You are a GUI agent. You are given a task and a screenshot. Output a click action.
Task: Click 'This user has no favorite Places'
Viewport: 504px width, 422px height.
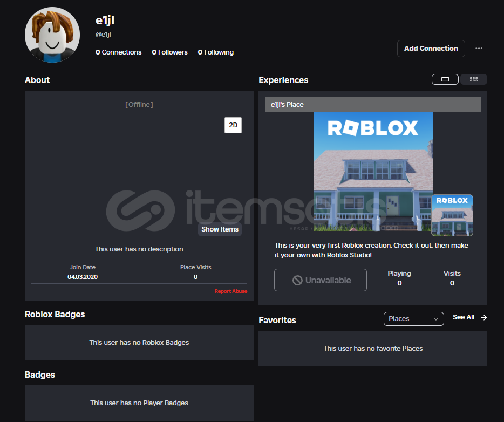[x=373, y=349]
